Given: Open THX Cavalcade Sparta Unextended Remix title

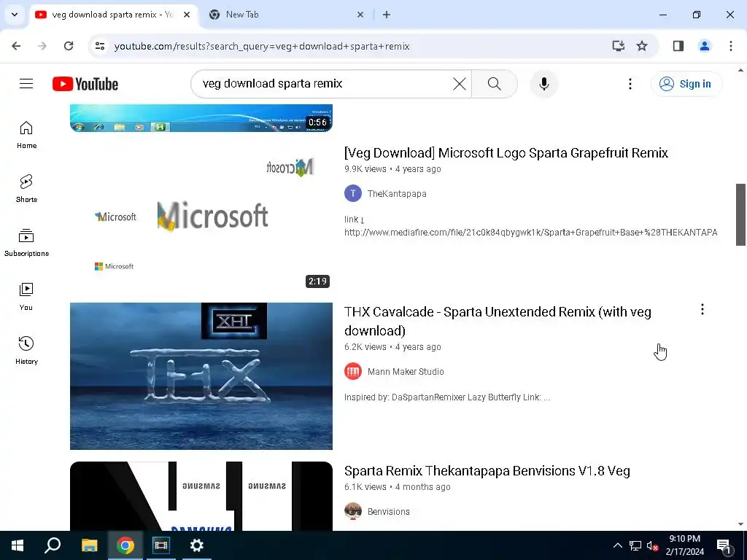Looking at the screenshot, I should (498, 321).
